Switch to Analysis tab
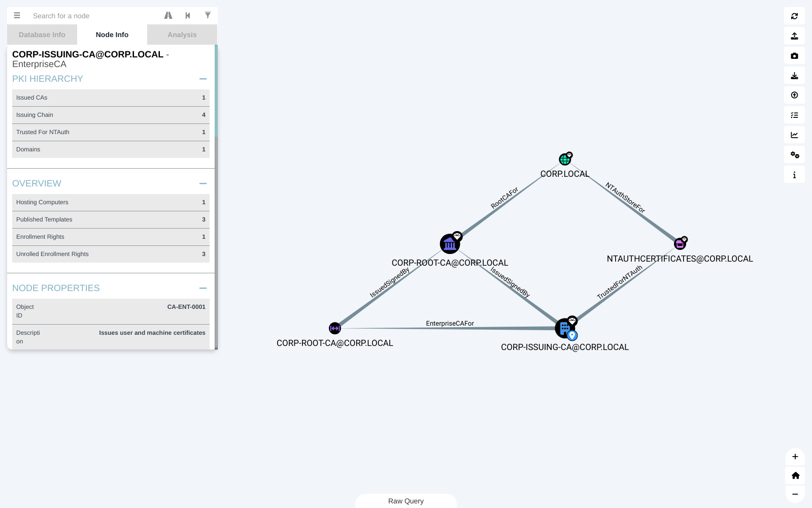Screen dimensions: 812x508 (x=182, y=35)
